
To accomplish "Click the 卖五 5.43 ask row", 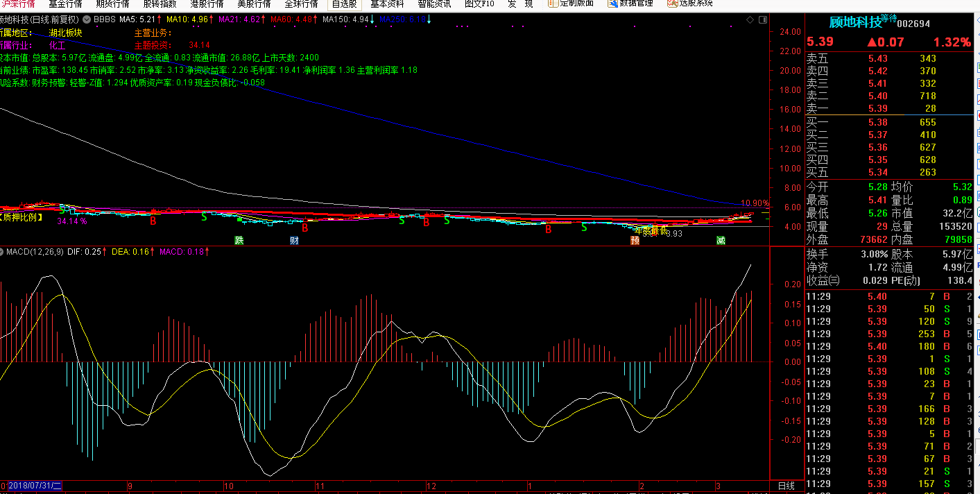I will 891,59.
